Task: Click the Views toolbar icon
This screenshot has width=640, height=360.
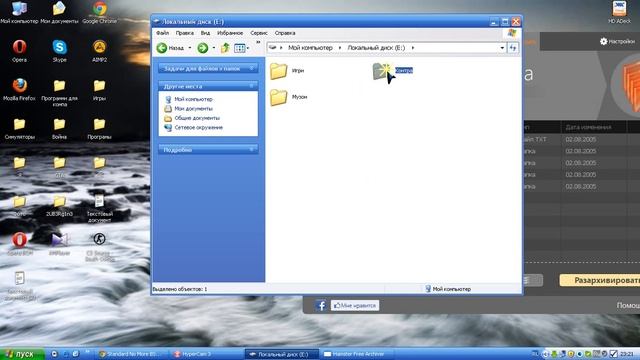Action: pos(239,48)
